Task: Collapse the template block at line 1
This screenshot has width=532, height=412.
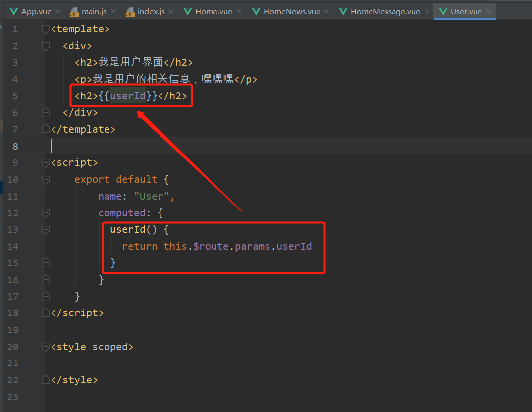Action: 46,29
